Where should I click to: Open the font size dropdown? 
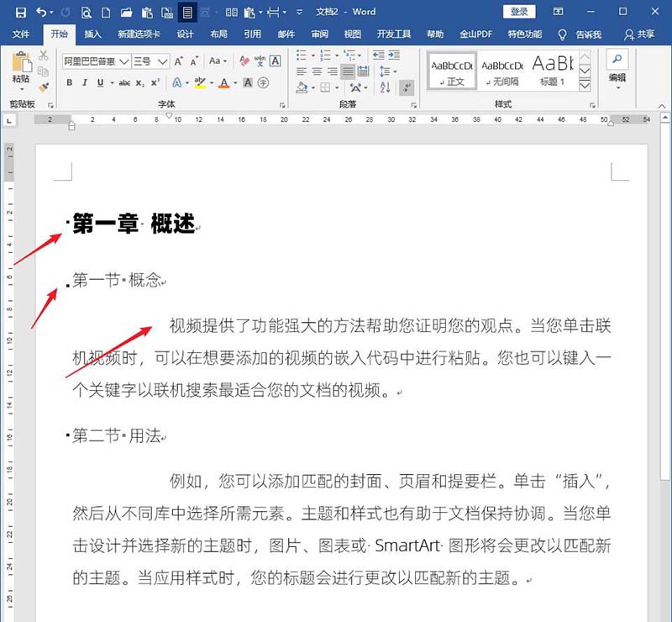(163, 61)
